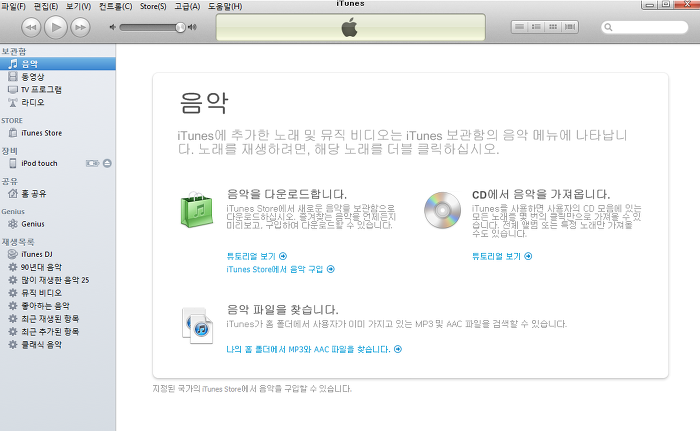Click the iPod touch battery icon
Viewport: 700px width, 431px height.
tap(92, 163)
